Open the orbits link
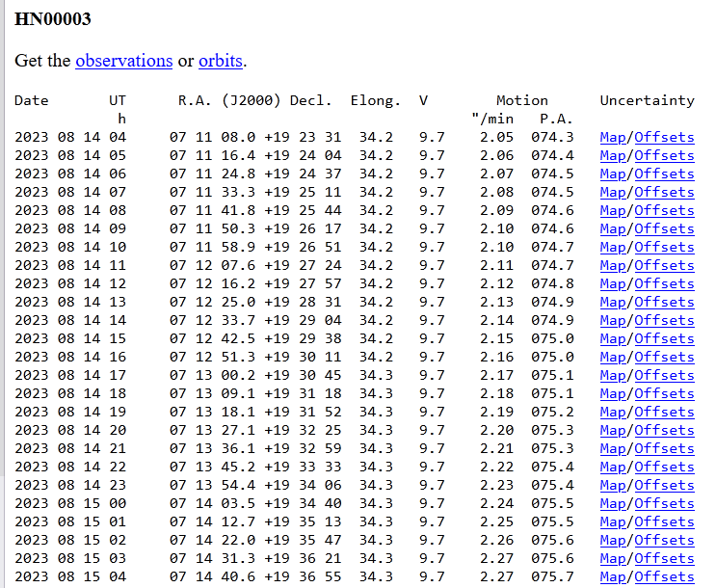716x588 pixels. (221, 61)
